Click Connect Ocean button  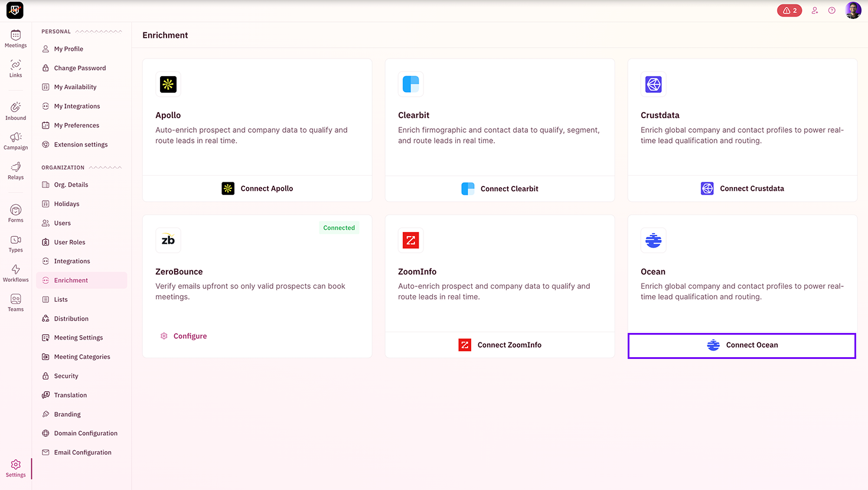[x=742, y=345]
